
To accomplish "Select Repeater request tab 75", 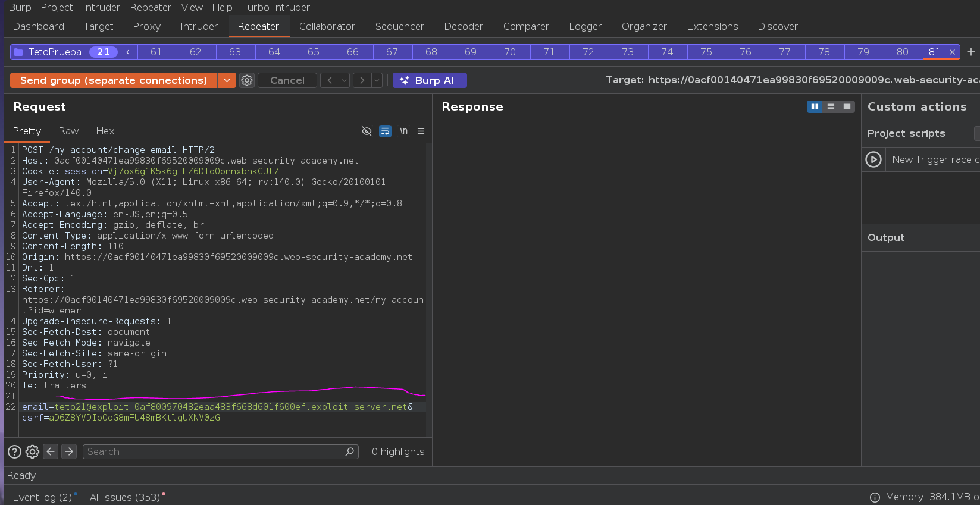I will coord(706,52).
